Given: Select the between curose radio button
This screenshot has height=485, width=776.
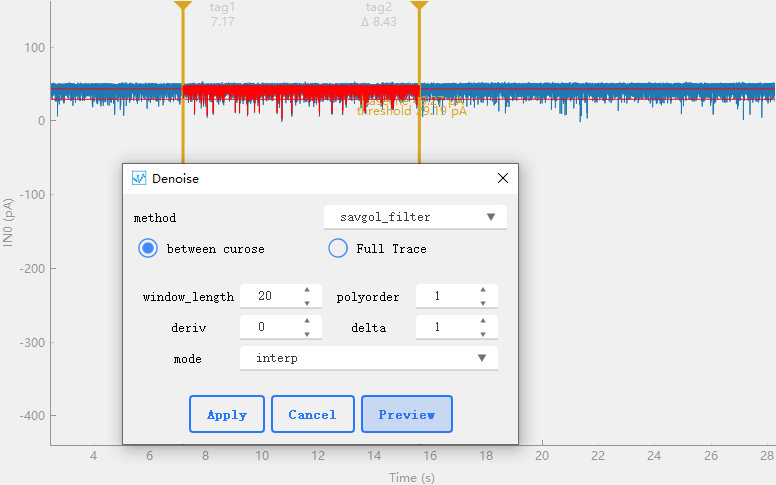Looking at the screenshot, I should 148,248.
